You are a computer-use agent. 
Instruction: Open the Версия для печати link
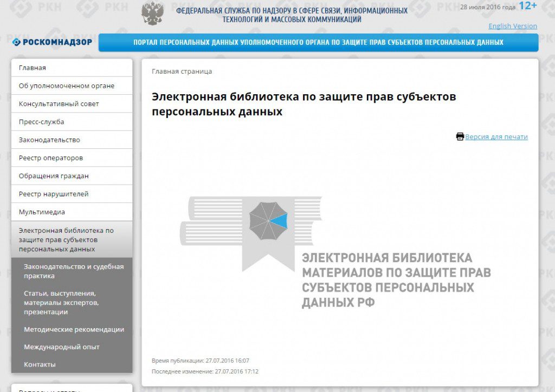(496, 137)
